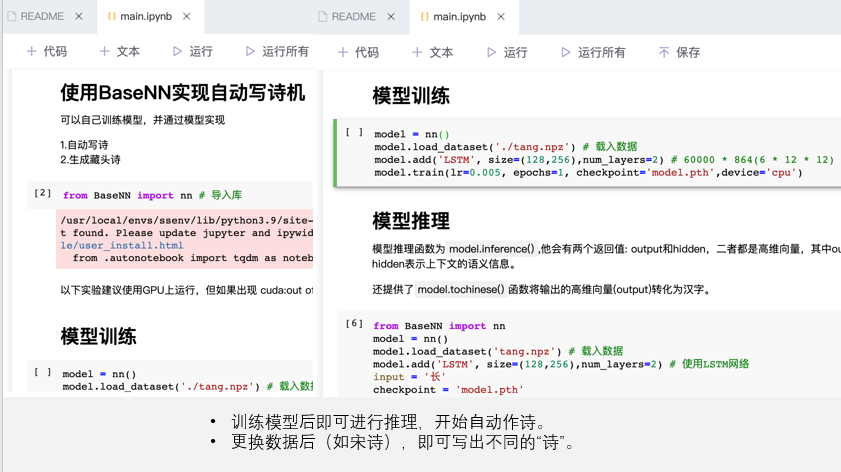This screenshot has height=472, width=841.
Task: Run all cells with right 运行所有 button
Action: tap(592, 52)
